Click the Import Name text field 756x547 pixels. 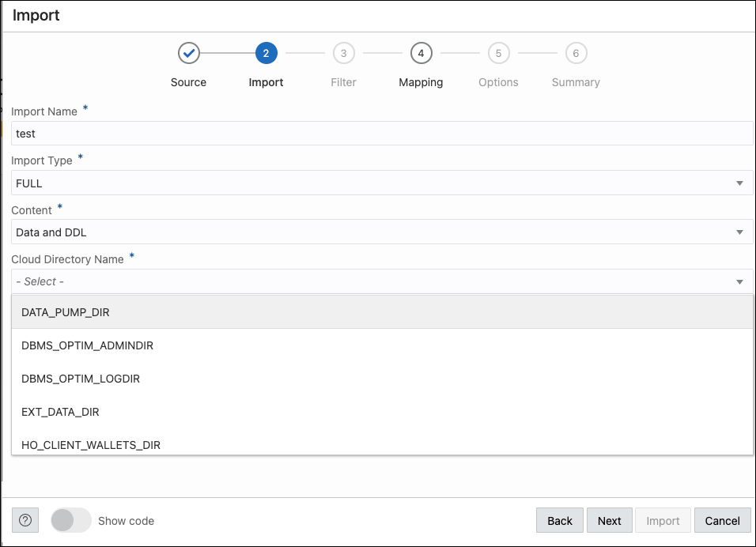(382, 134)
